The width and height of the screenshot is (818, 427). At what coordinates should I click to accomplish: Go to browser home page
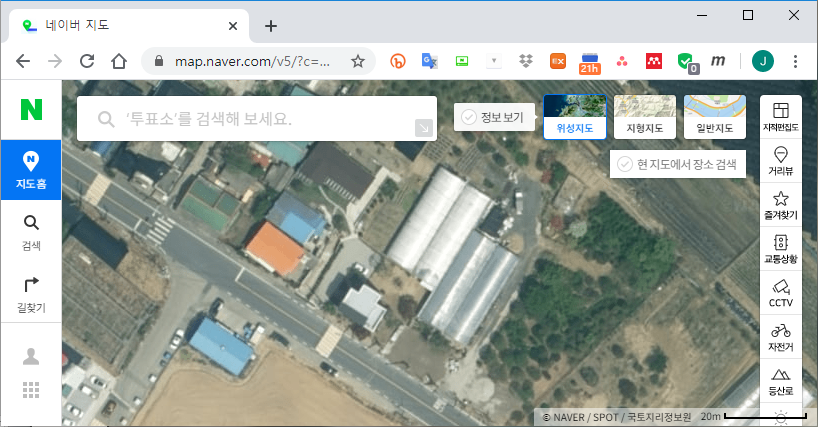(x=119, y=61)
